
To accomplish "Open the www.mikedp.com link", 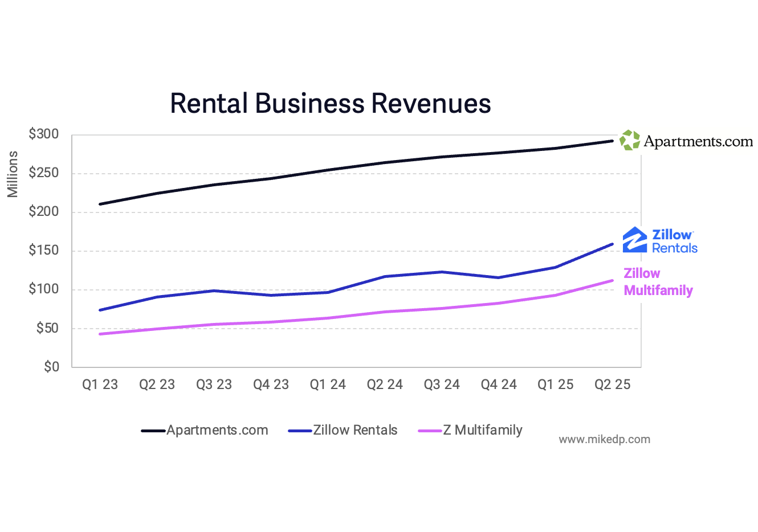I will 604,439.
